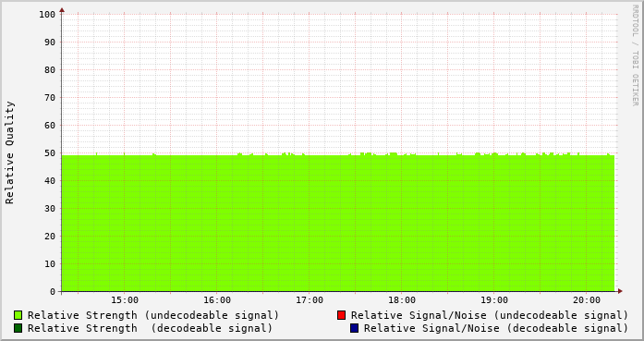Select the Relative Strength (decodeable signal) legend label
The image size is (644, 341).
(150, 329)
